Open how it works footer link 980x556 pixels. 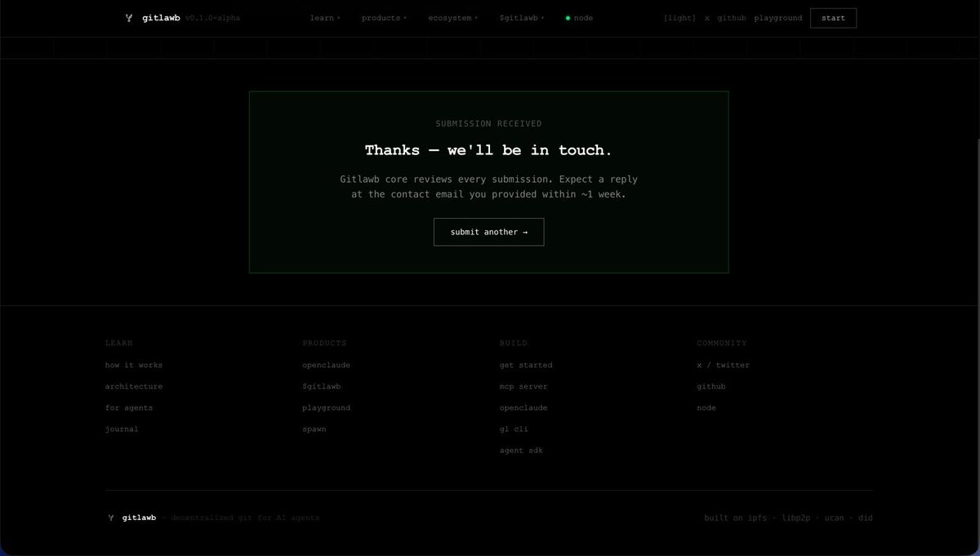click(134, 365)
